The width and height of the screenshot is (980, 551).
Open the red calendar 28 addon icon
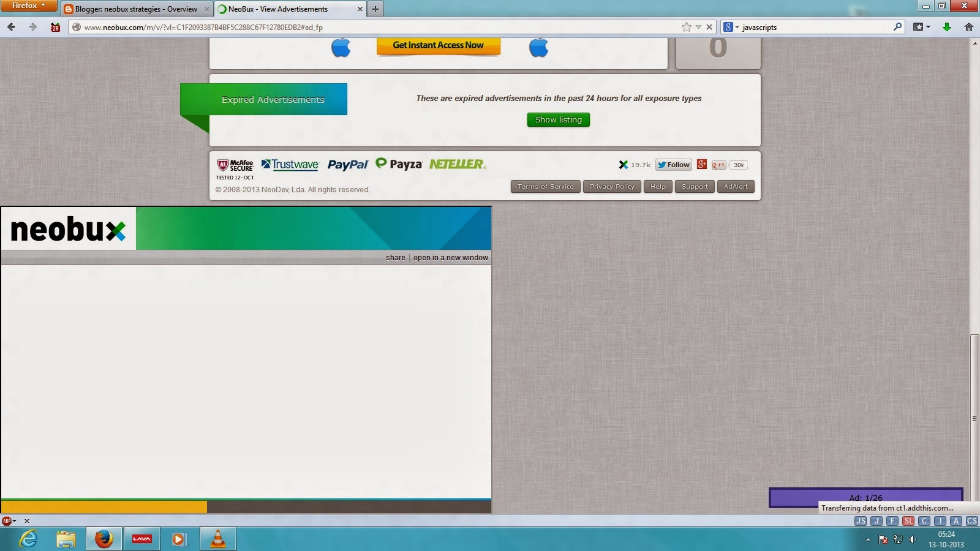click(x=55, y=27)
